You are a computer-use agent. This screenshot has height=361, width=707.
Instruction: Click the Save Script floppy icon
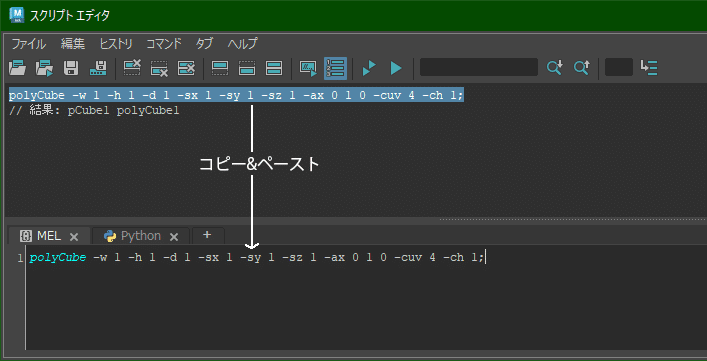tap(71, 68)
